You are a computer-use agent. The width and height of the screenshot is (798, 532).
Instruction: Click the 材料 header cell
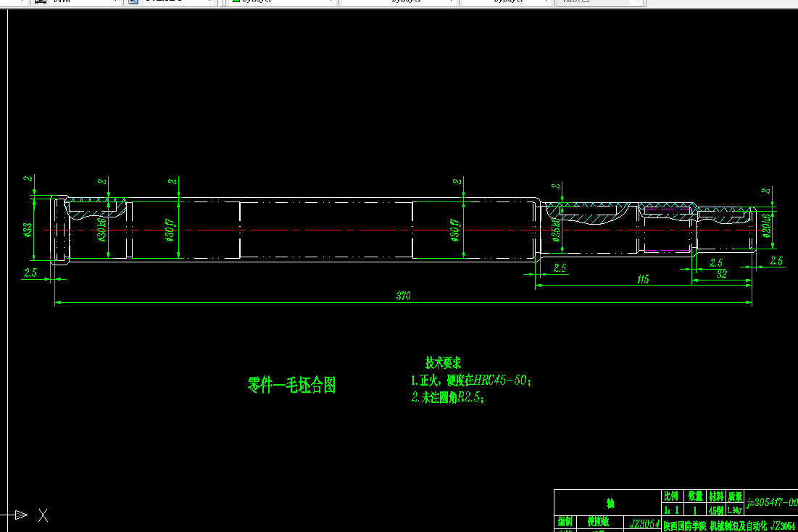click(716, 496)
